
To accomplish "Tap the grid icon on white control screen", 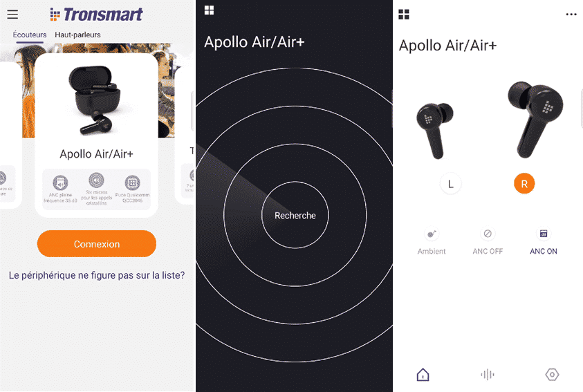I will 404,15.
